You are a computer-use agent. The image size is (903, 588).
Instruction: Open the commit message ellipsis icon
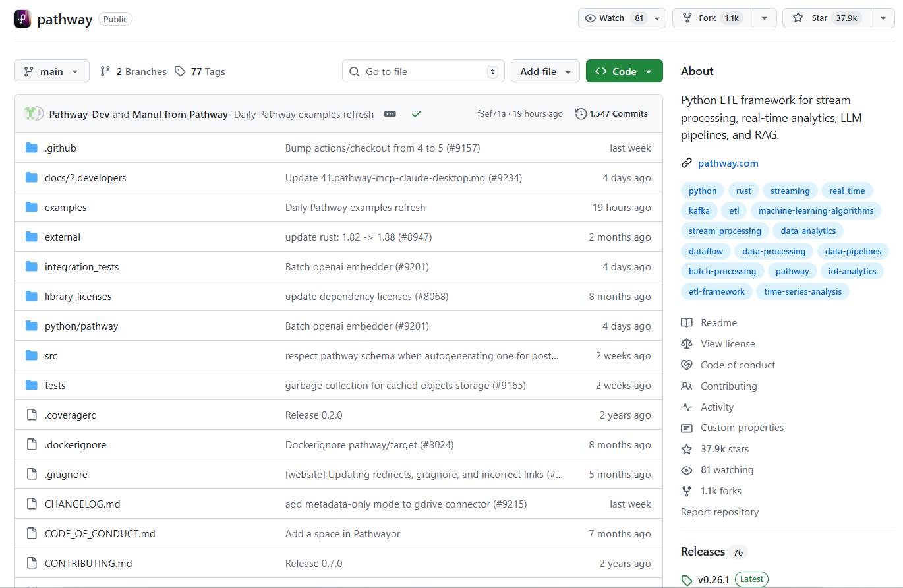[390, 113]
